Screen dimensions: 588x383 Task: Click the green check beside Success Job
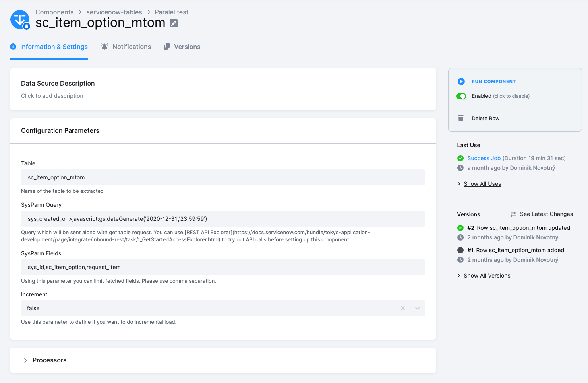point(460,158)
